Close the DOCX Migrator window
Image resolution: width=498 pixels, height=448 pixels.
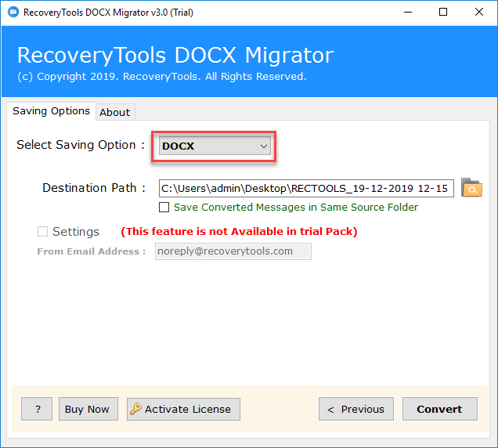[479, 13]
